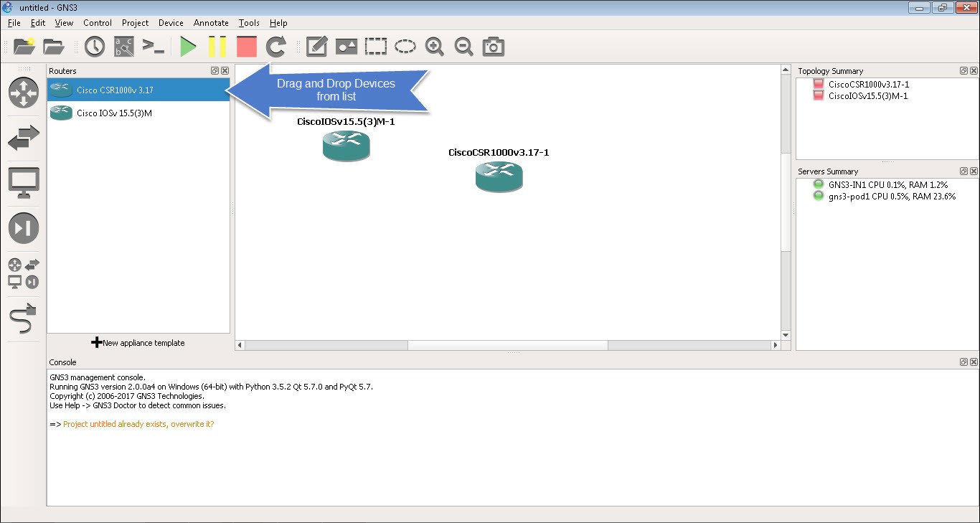Click canvas vertical scroll down arrow
This screenshot has width=980, height=523.
[786, 335]
